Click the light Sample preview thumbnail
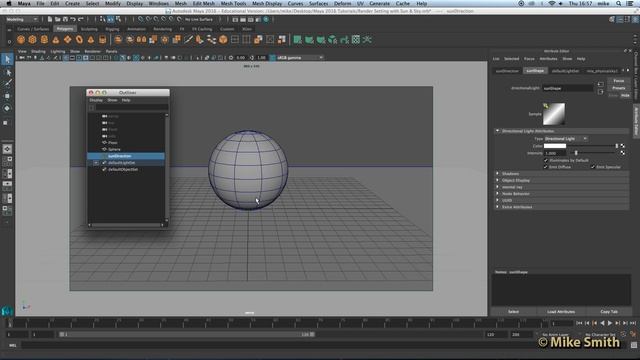 pos(554,114)
